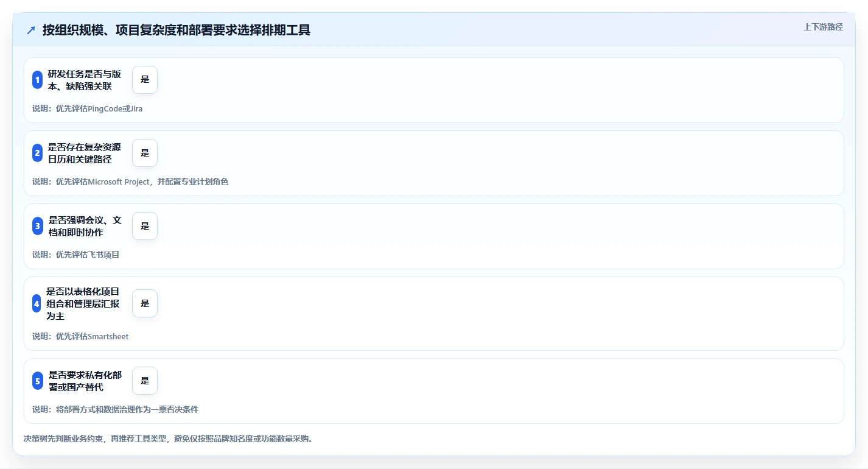Click question text 是否要求私有化部署或国产替代

click(85, 381)
